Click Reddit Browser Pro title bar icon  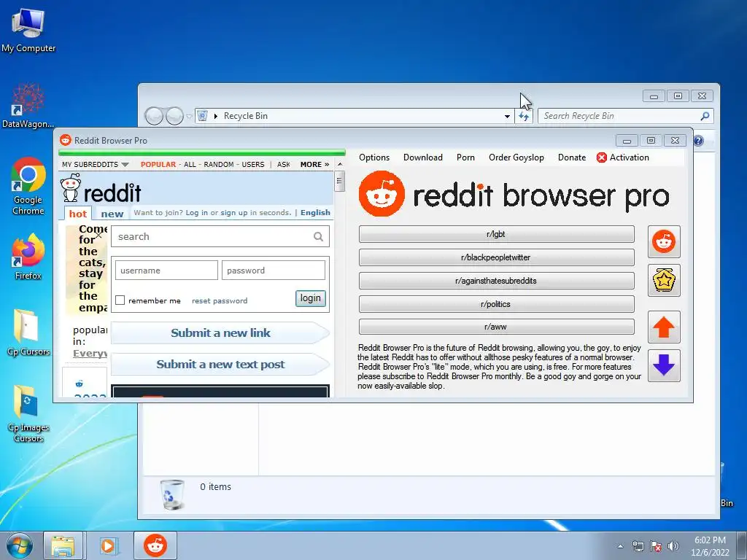point(65,140)
